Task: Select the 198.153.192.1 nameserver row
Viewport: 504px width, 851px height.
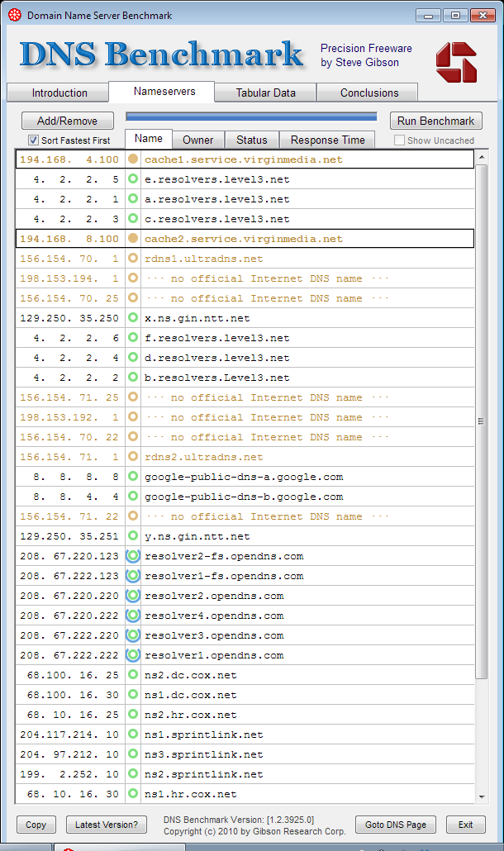Action: pyautogui.click(x=245, y=416)
